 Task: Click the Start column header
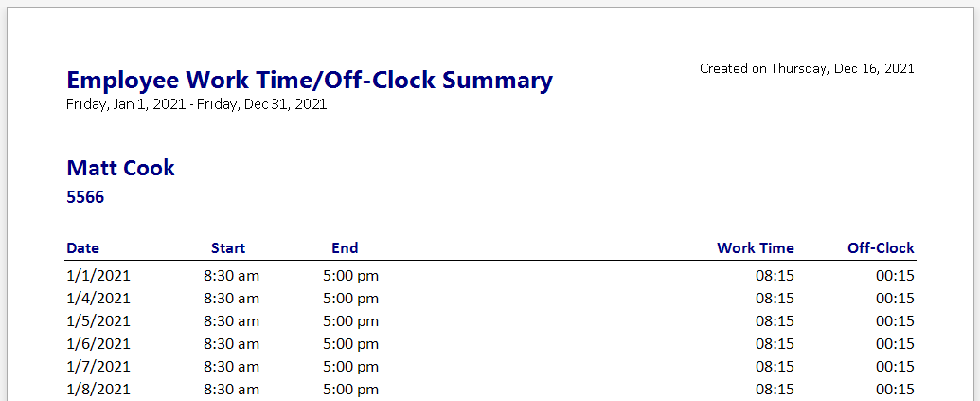[228, 248]
